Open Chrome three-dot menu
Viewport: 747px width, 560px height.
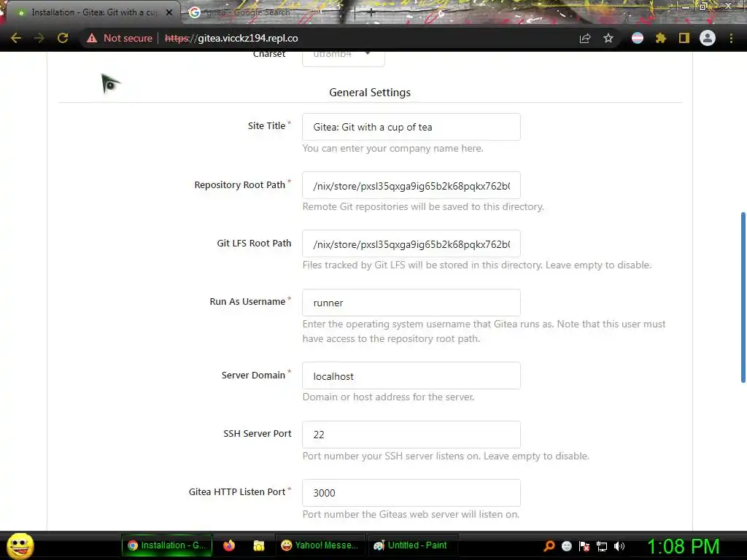731,38
